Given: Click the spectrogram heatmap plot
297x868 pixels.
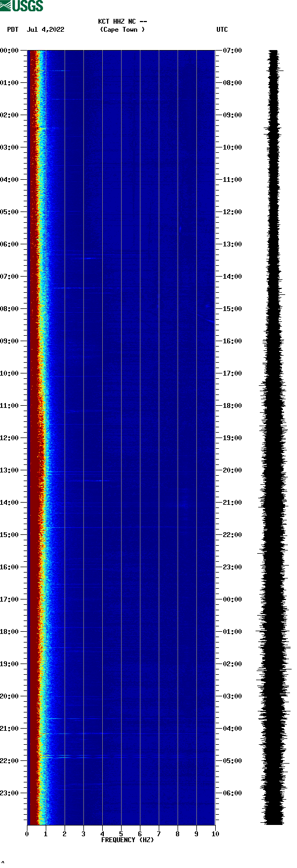Looking at the screenshot, I should pyautogui.click(x=121, y=437).
